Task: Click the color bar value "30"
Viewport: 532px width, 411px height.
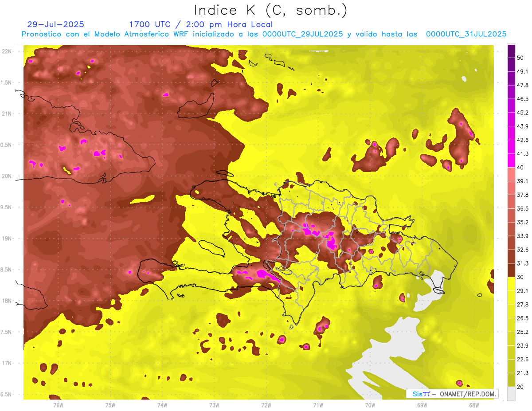Action: [x=521, y=277]
